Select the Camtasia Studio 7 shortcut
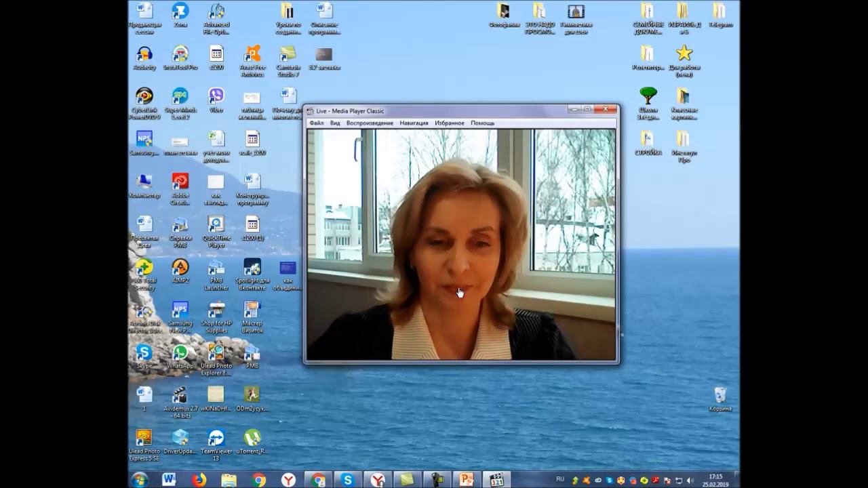The width and height of the screenshot is (868, 488). pyautogui.click(x=288, y=62)
